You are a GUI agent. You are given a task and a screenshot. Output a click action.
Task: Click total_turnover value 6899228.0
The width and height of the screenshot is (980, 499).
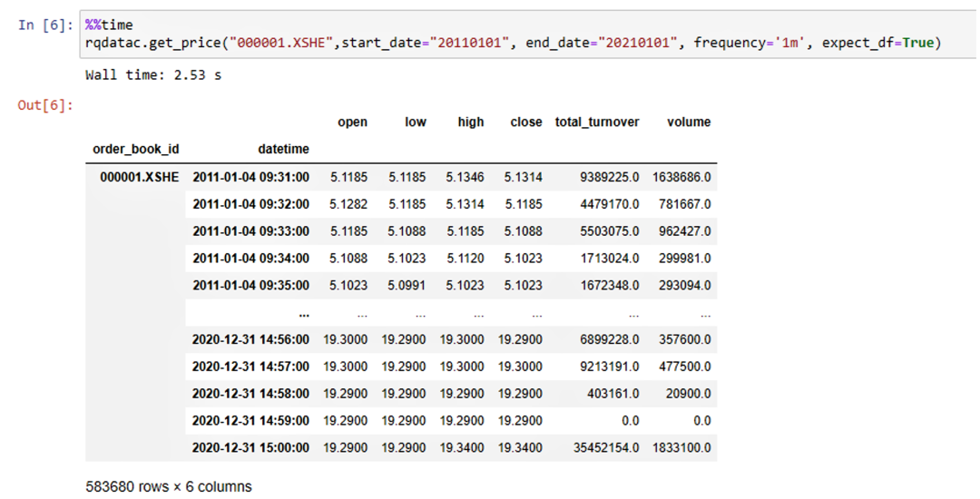(x=610, y=339)
